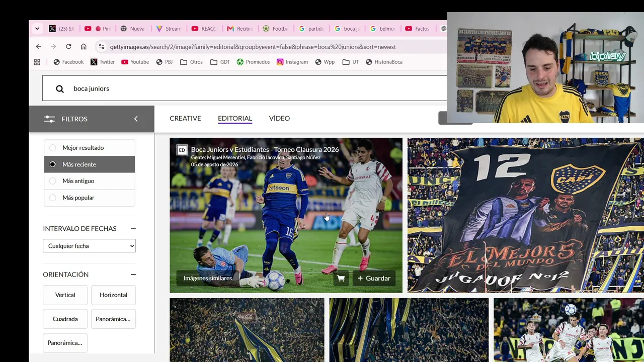
Task: Switch to the Vídeo results tab
Action: click(x=279, y=118)
